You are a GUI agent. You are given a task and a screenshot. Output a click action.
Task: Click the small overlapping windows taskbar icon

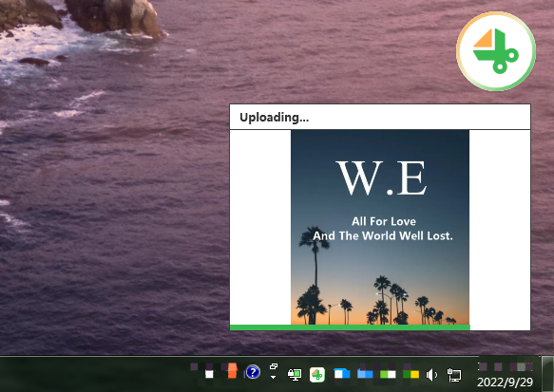pyautogui.click(x=274, y=366)
